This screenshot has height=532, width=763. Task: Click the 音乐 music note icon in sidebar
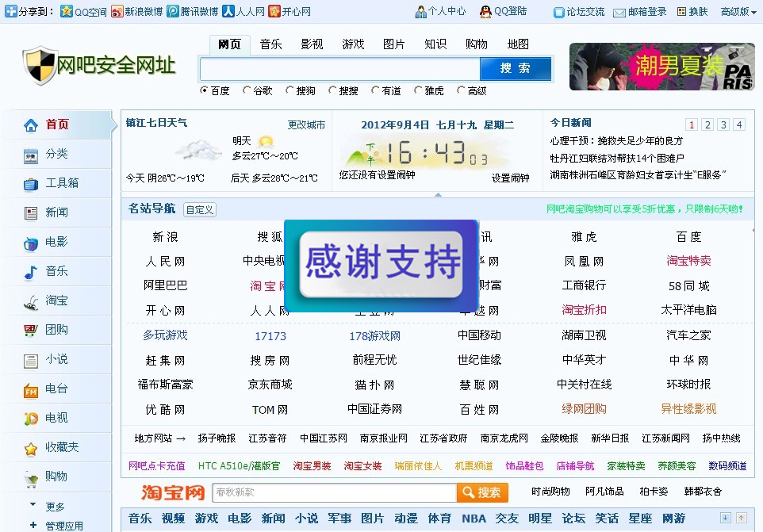[31, 273]
